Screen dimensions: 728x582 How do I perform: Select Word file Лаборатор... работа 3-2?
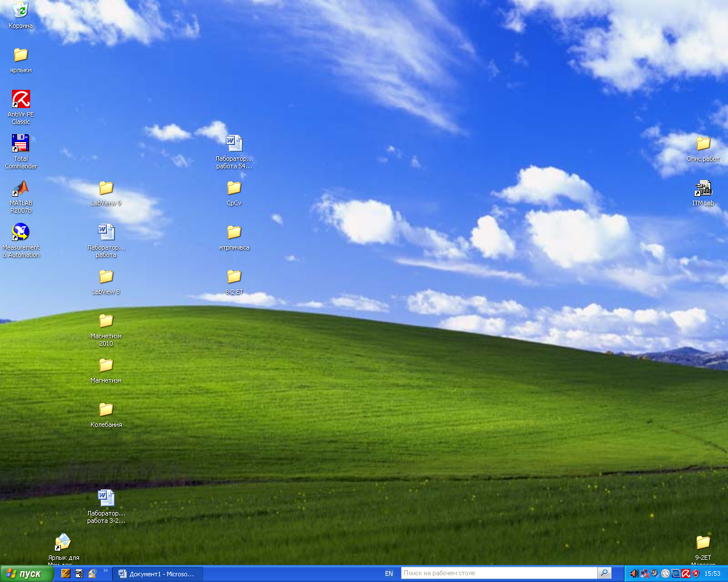pyautogui.click(x=106, y=506)
